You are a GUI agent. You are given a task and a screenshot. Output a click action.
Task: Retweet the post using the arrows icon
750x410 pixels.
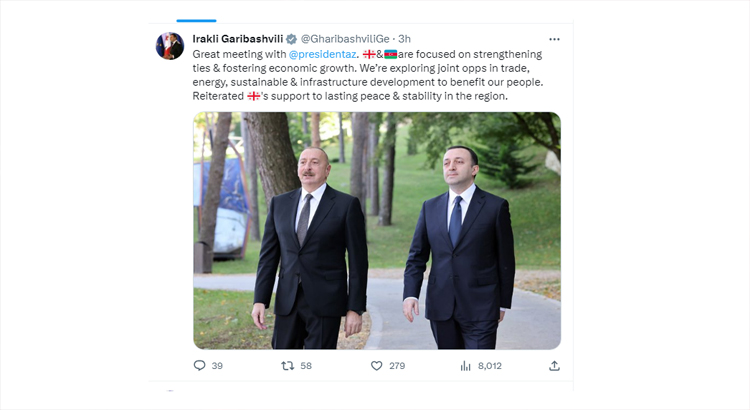[x=287, y=366]
